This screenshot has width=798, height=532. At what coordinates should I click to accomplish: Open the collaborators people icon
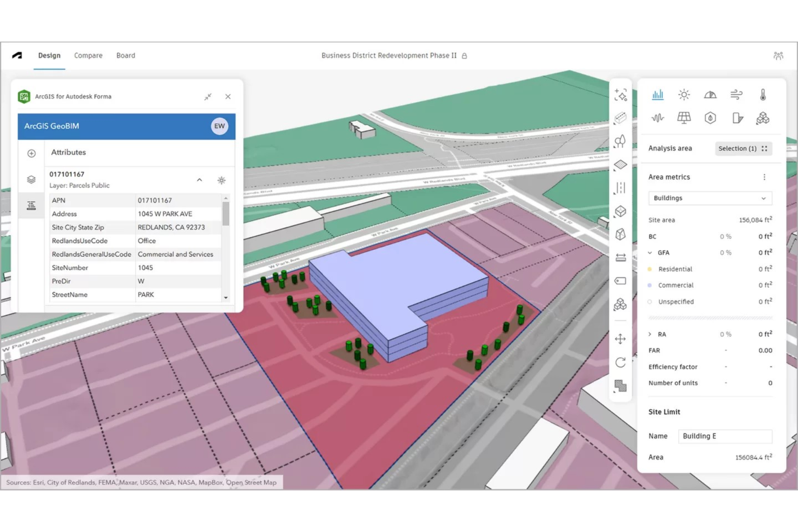(x=778, y=55)
